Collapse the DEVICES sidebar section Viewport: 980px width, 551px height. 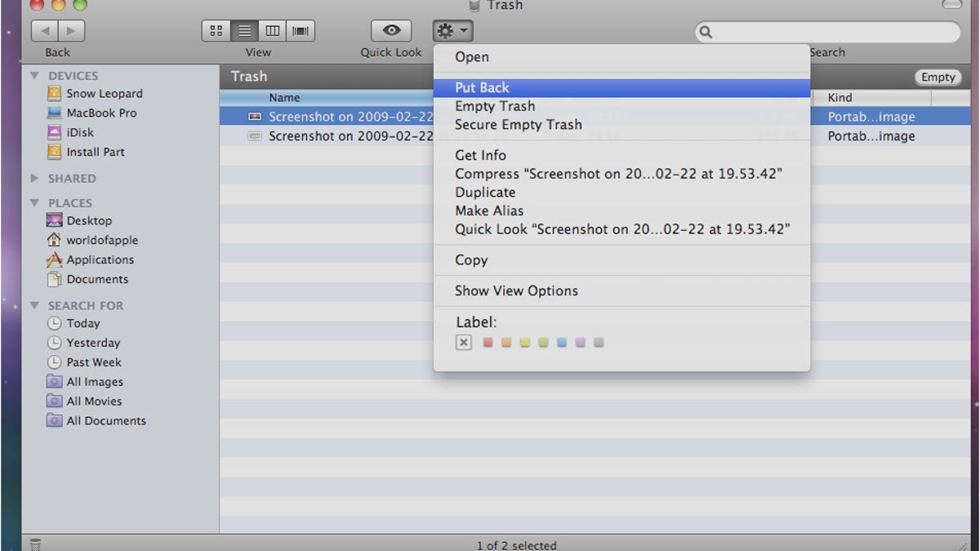[34, 76]
